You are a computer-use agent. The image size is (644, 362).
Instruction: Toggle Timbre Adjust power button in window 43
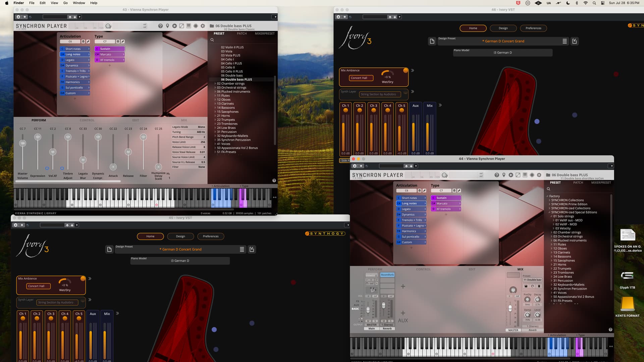click(x=62, y=168)
